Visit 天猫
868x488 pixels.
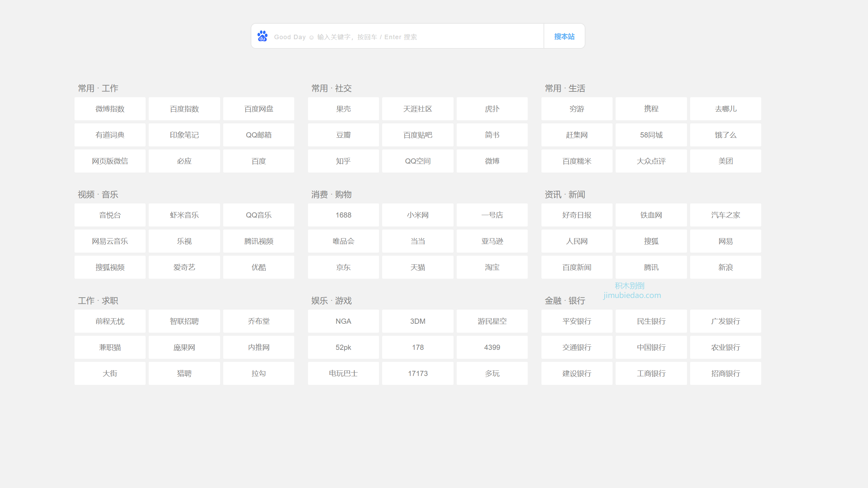(418, 267)
